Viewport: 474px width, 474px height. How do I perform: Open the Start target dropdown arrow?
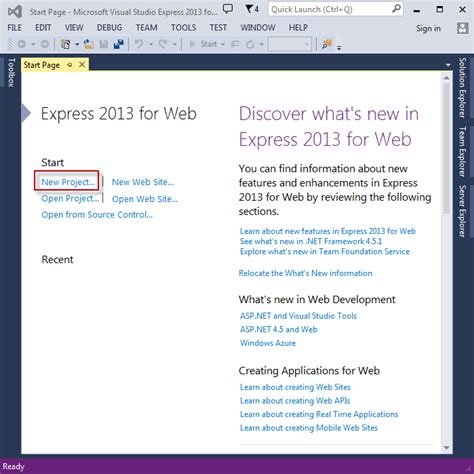(223, 44)
